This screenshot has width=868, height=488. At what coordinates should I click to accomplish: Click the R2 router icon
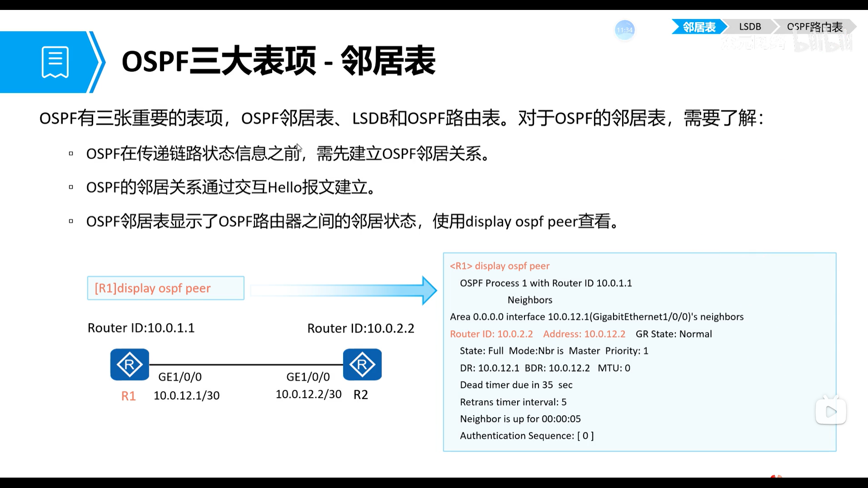pos(362,364)
